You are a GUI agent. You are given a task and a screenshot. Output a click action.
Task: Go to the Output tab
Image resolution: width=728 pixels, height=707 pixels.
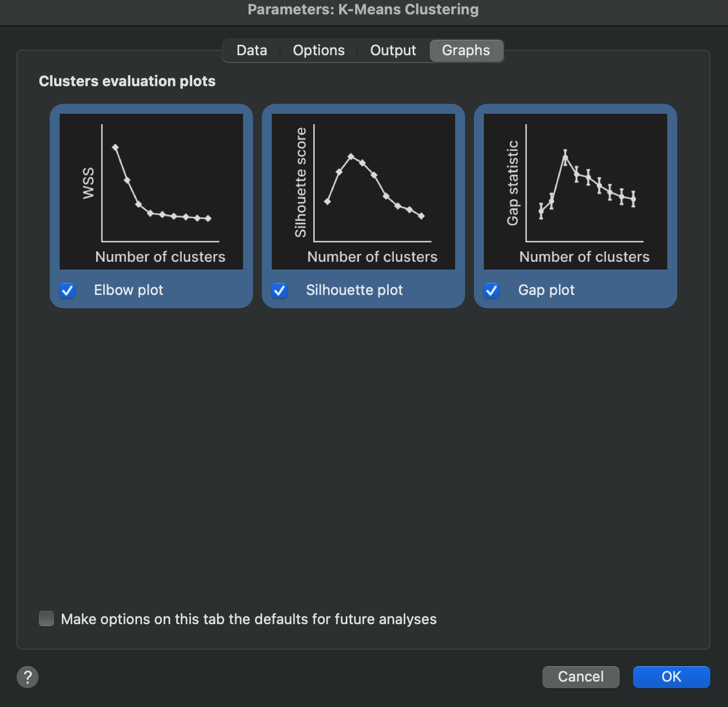[393, 51]
